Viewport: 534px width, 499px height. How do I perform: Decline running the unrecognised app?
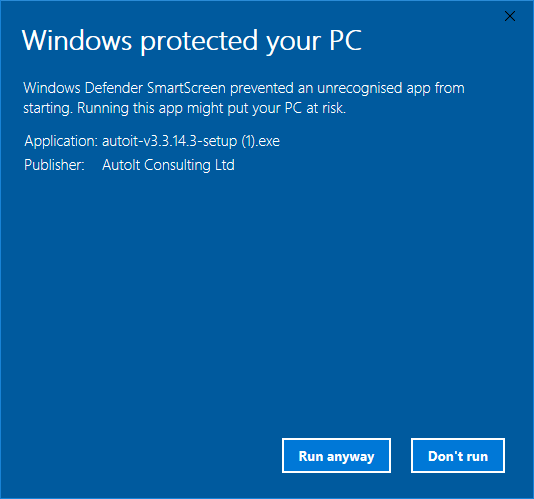458,455
